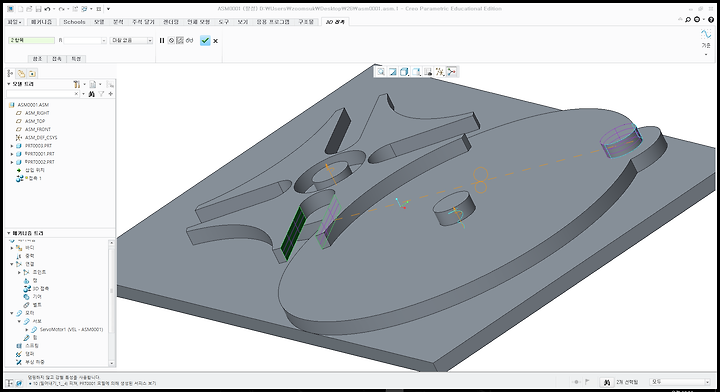Image resolution: width=720 pixels, height=392 pixels.
Task: Open the 파일 menu
Action: coord(14,22)
